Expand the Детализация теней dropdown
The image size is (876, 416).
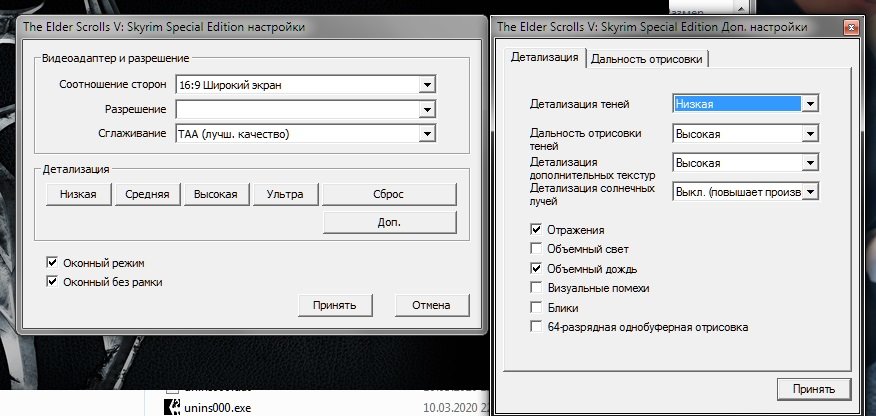(810, 103)
